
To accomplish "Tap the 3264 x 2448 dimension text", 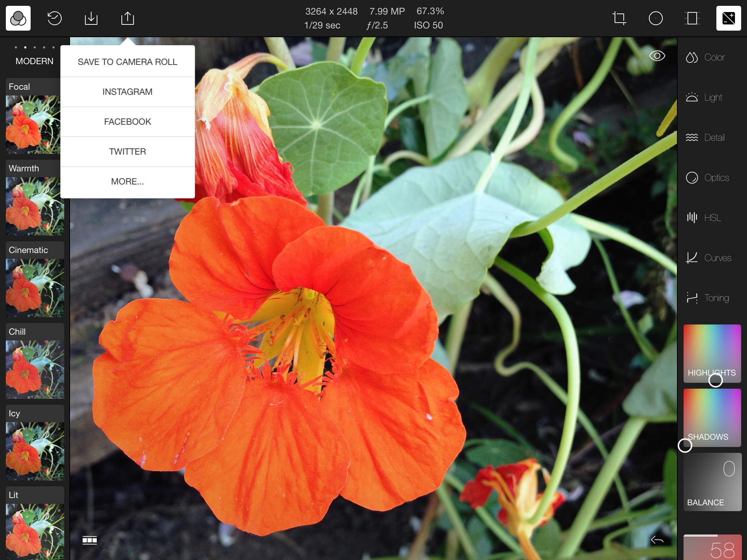I will [x=331, y=11].
